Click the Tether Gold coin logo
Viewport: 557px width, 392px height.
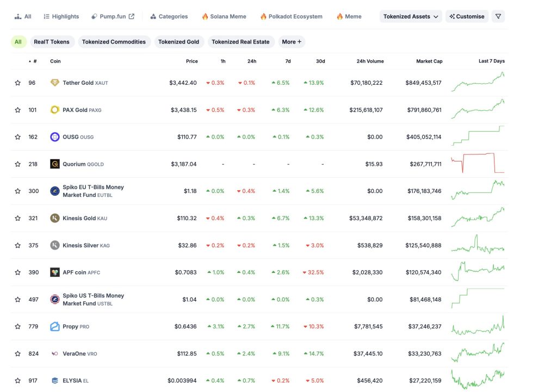[55, 83]
